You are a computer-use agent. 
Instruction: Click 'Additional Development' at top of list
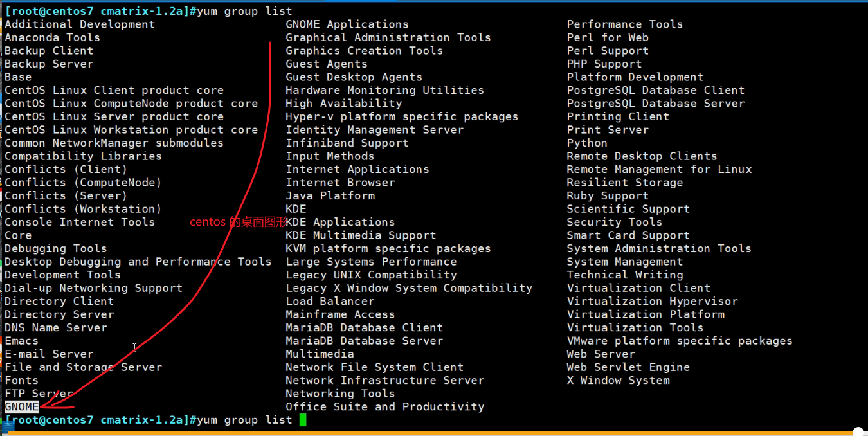click(x=80, y=24)
